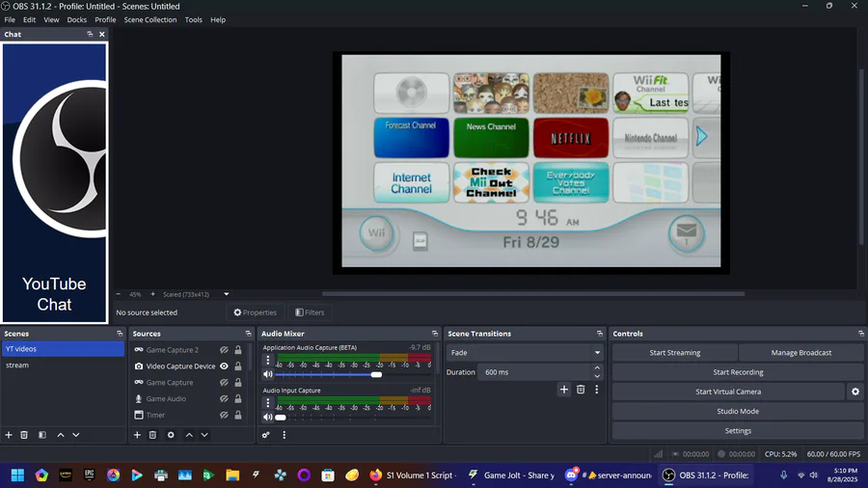Image resolution: width=868 pixels, height=488 pixels.
Task: Remove the scene transition with trash icon
Action: [581, 390]
